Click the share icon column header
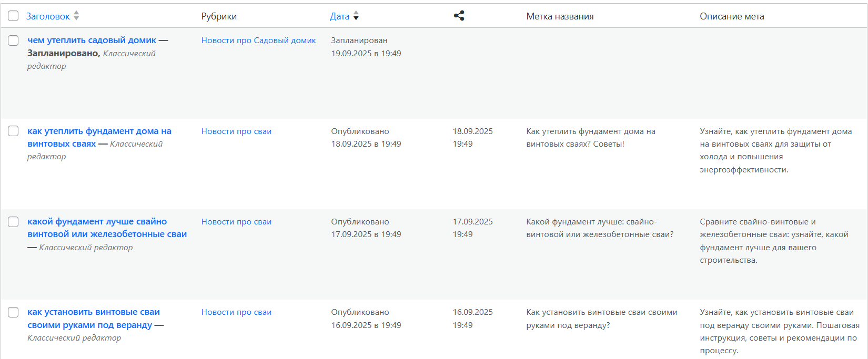 click(459, 16)
